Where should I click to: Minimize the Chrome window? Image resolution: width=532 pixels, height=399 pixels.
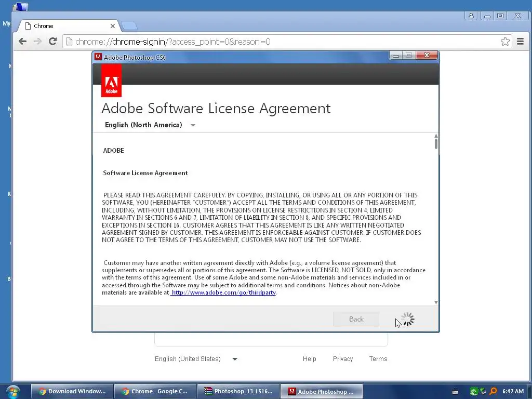tap(487, 16)
